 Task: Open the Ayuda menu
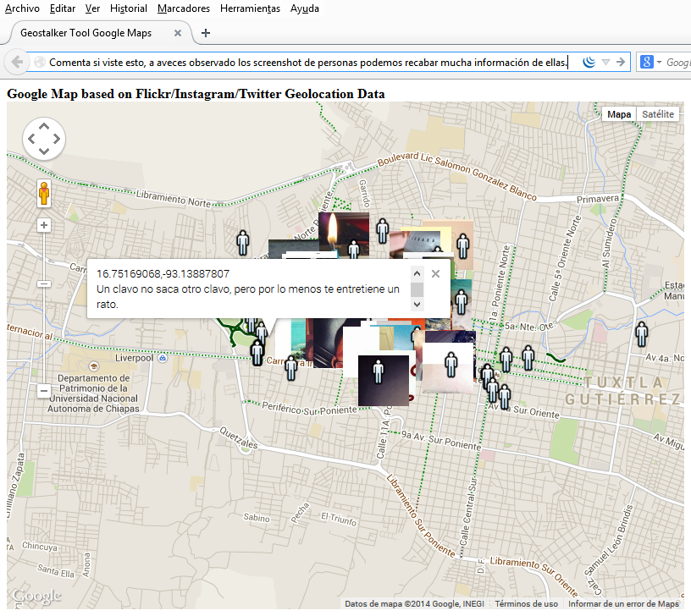[x=305, y=8]
